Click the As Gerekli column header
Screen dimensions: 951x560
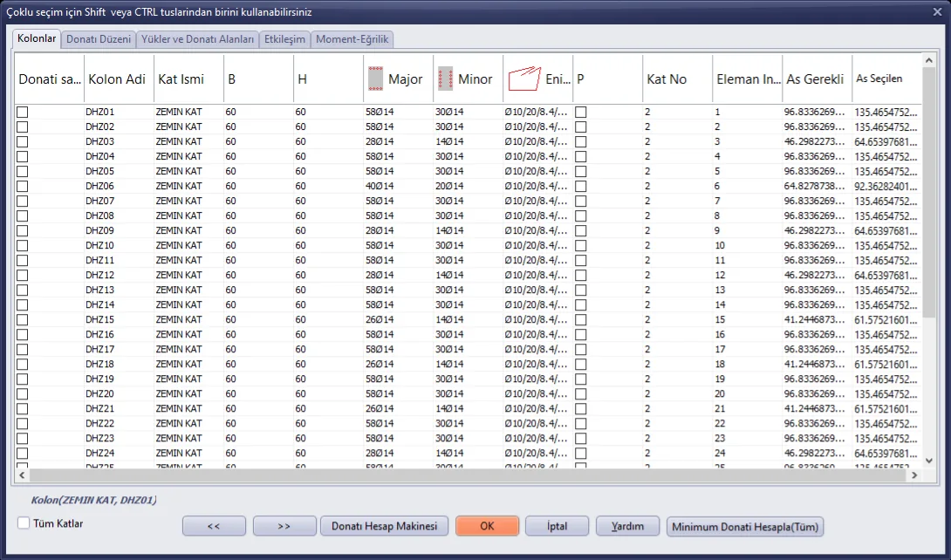(817, 79)
